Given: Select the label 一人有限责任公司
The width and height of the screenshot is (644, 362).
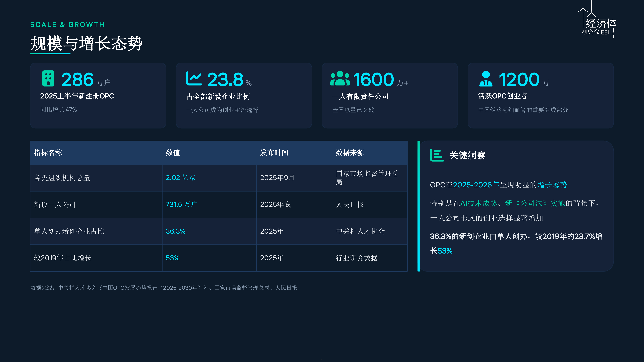Looking at the screenshot, I should (360, 97).
